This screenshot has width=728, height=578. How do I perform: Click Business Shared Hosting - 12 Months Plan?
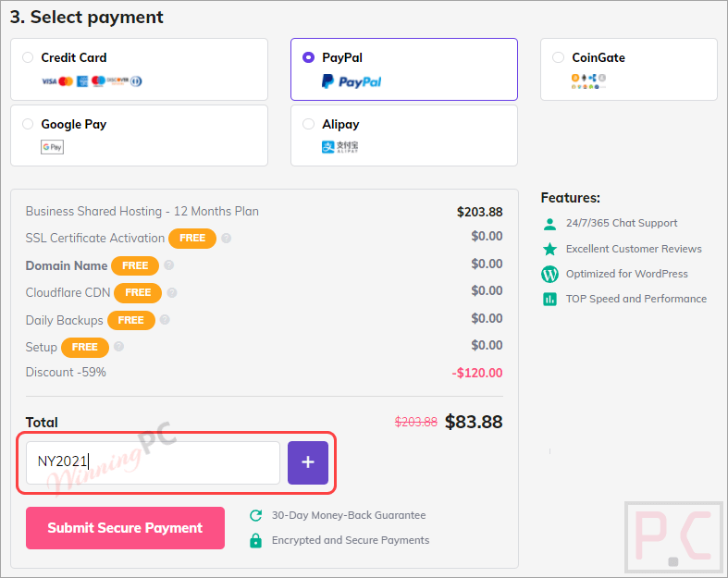142,211
